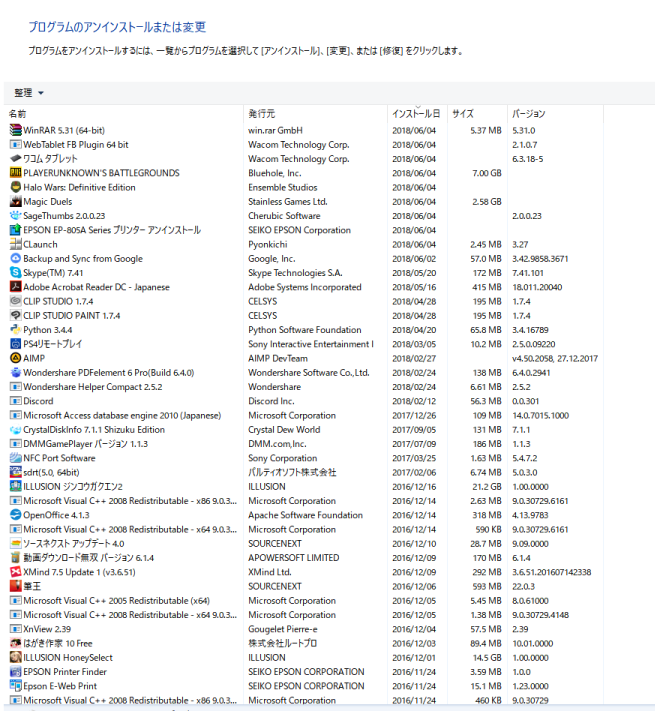655x711 pixels.
Task: Click the Halo Wars: Definitive Edition icon
Action: pyautogui.click(x=16, y=187)
